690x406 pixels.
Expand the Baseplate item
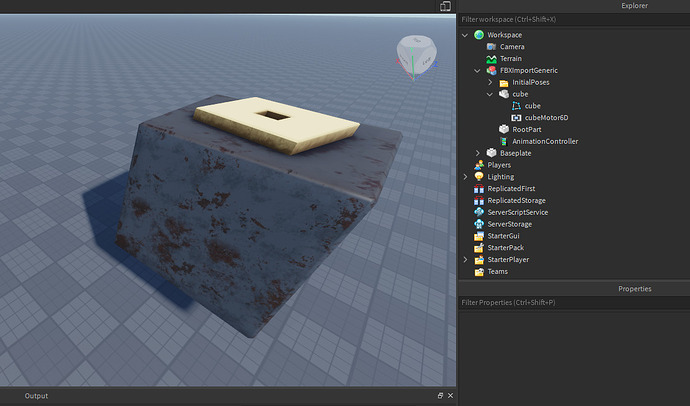click(x=478, y=153)
